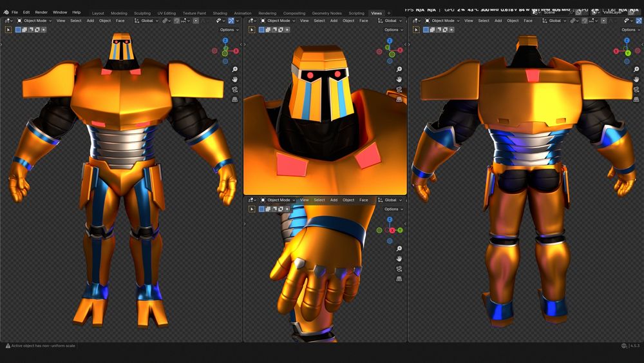
Task: Switch to the Sculpting workspace tab
Action: pos(142,13)
